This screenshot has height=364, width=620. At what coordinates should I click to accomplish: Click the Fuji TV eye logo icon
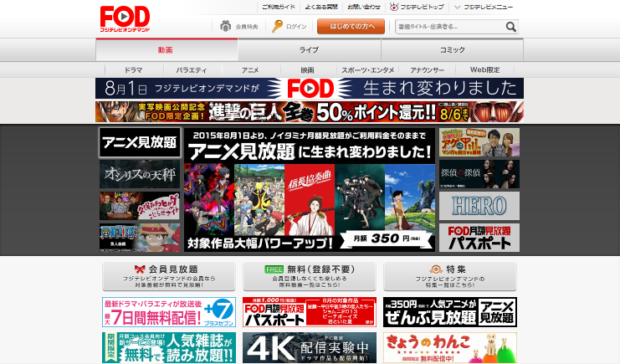tap(393, 7)
